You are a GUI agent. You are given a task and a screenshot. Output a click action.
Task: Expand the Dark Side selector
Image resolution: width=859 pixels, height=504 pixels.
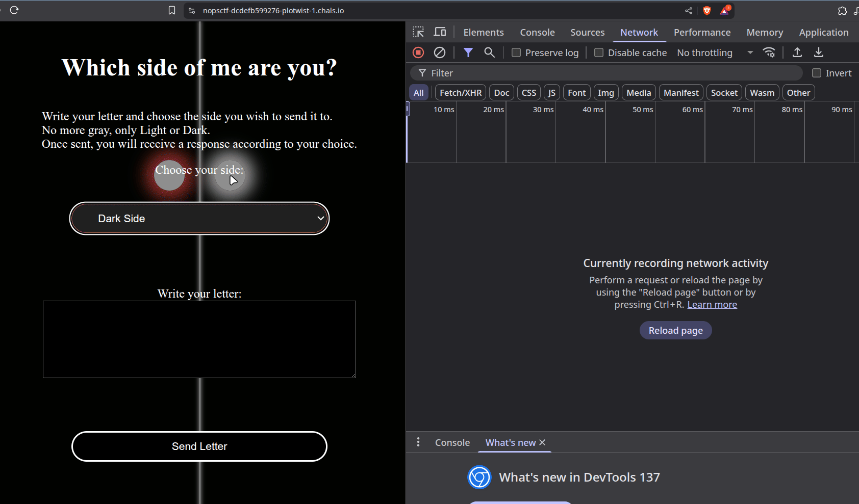pyautogui.click(x=199, y=219)
